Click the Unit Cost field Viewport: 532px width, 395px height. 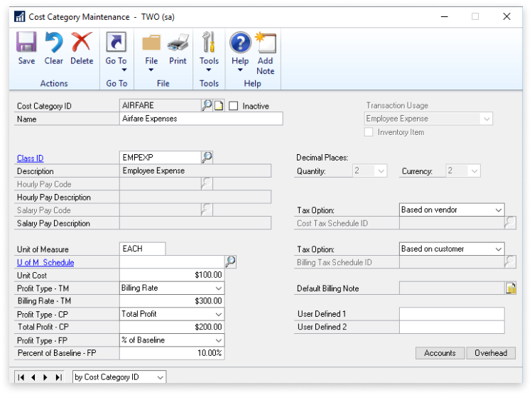[x=172, y=275]
